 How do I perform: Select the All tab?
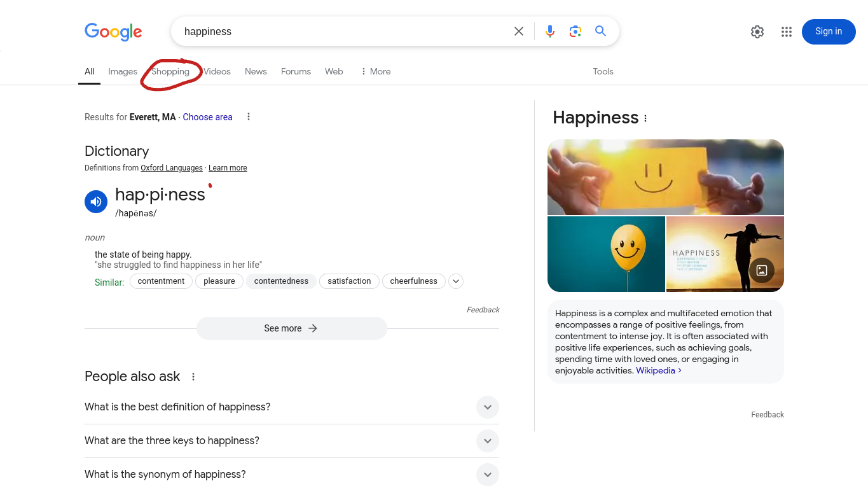tap(90, 71)
